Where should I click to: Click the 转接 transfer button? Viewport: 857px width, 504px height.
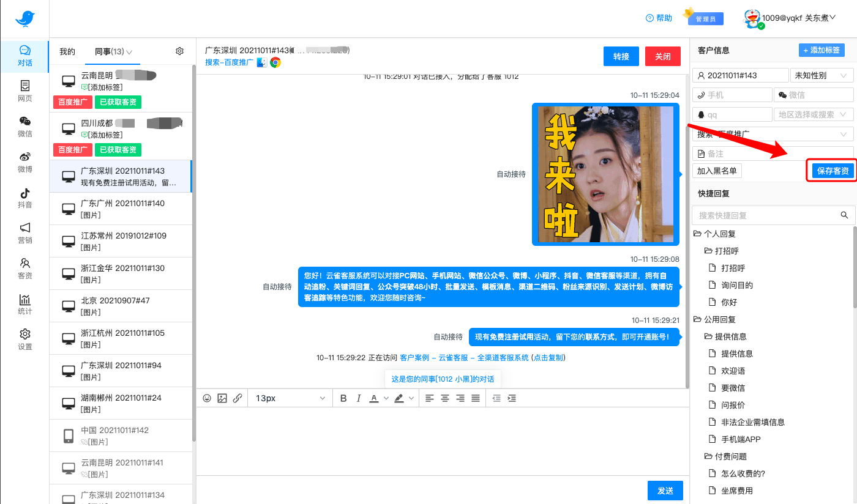pyautogui.click(x=621, y=56)
